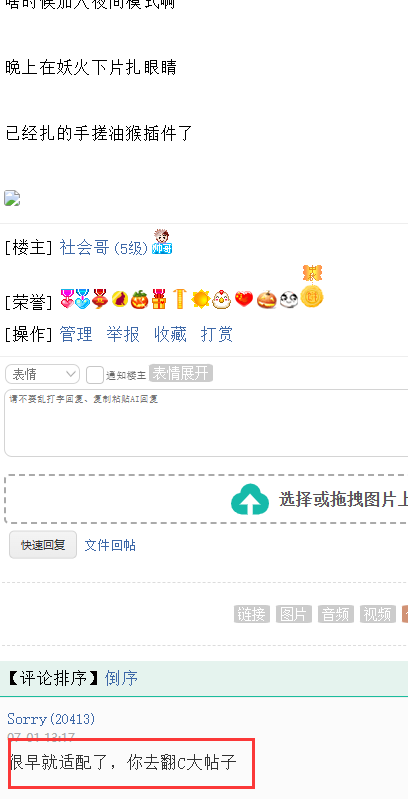The height and width of the screenshot is (799, 408).
Task: Click the 快速回复 button
Action: tap(43, 545)
